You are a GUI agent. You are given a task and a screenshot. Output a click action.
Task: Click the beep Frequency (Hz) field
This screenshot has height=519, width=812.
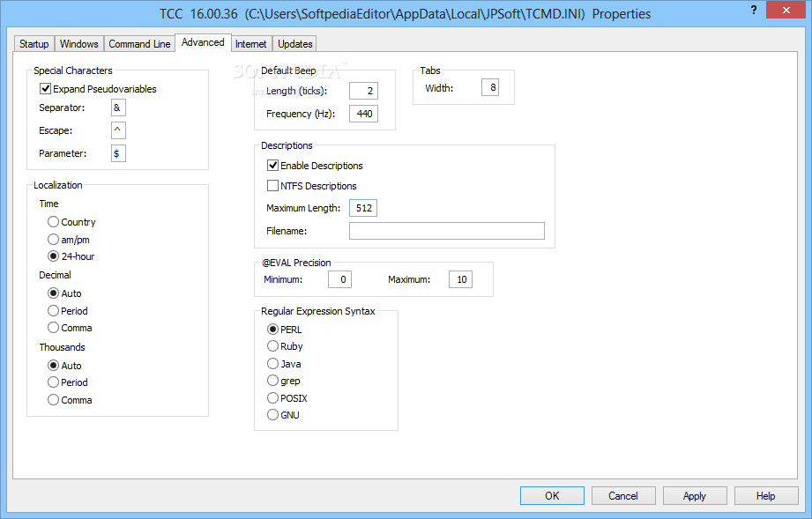point(363,114)
